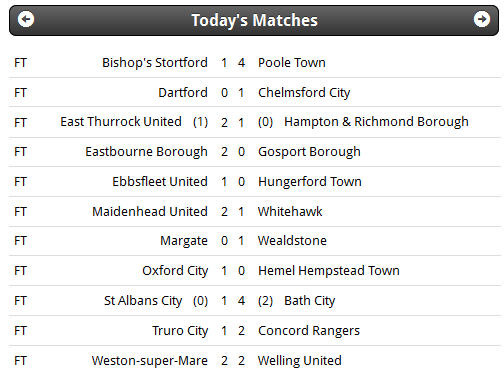Open Wealdstone team link
Viewport: 504px width, 383px height.
point(292,241)
